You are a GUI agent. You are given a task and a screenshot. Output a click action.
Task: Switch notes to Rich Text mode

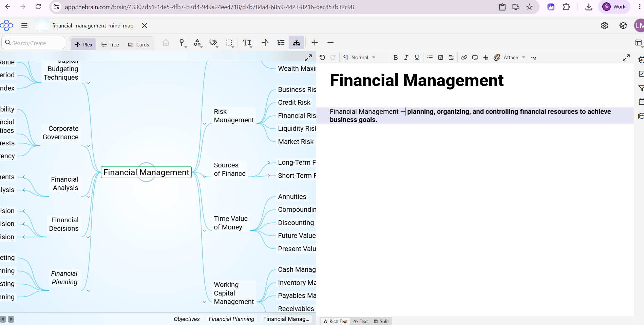tap(335, 321)
